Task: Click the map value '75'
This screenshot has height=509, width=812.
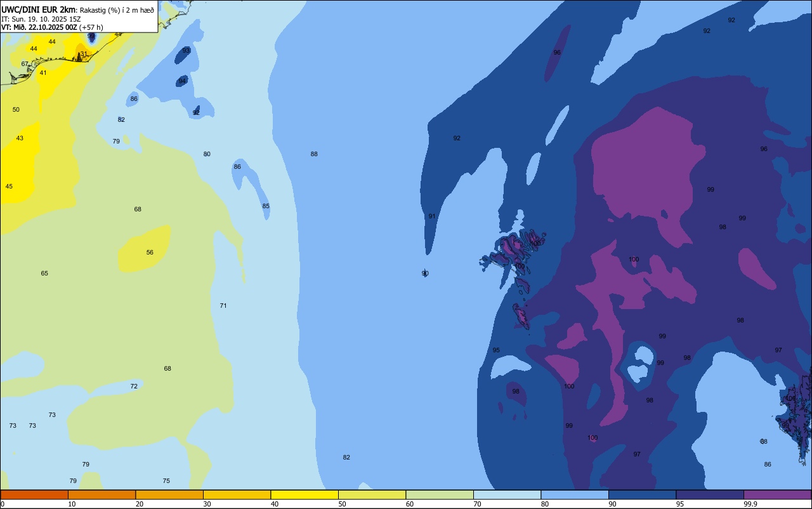Action: point(166,481)
